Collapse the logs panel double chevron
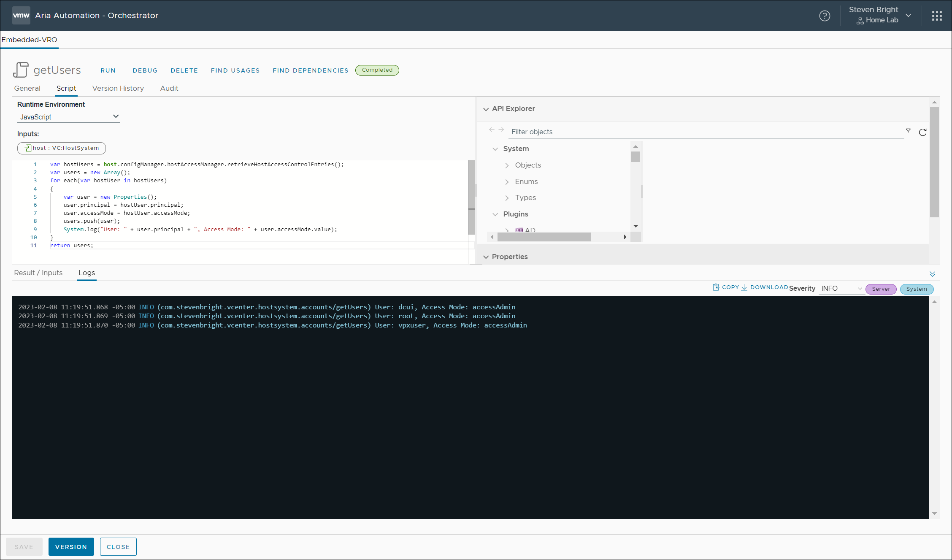The height and width of the screenshot is (560, 952). tap(932, 274)
